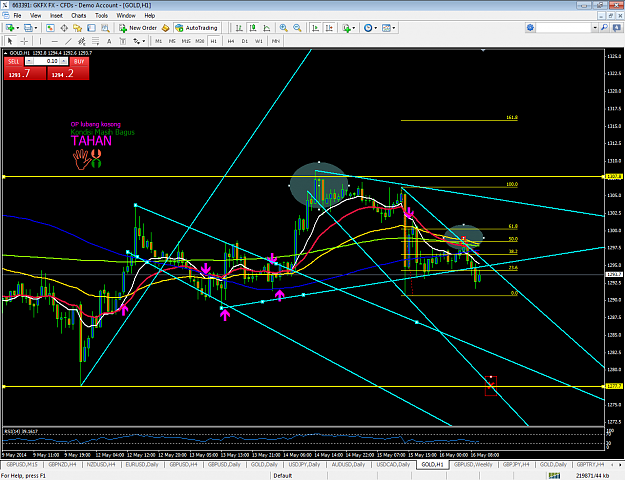Click the trade volume input field

coord(47,61)
